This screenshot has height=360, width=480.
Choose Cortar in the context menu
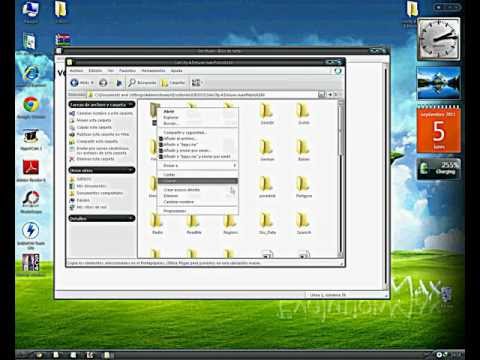click(197, 174)
